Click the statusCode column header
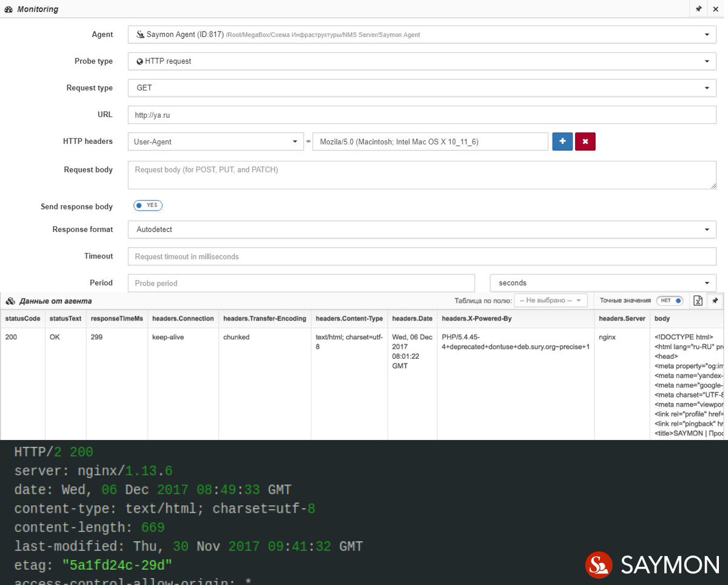This screenshot has height=585, width=728. coord(23,319)
